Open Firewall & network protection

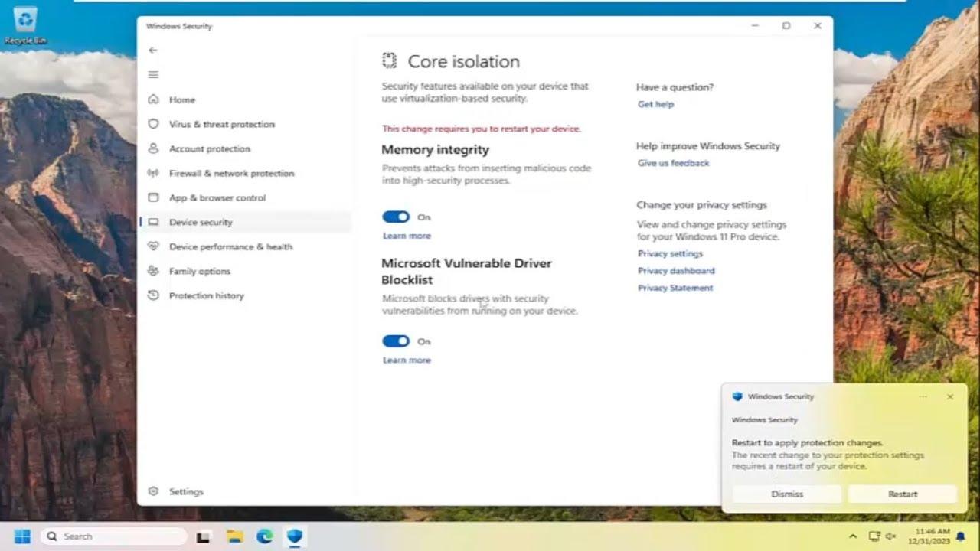click(x=154, y=173)
